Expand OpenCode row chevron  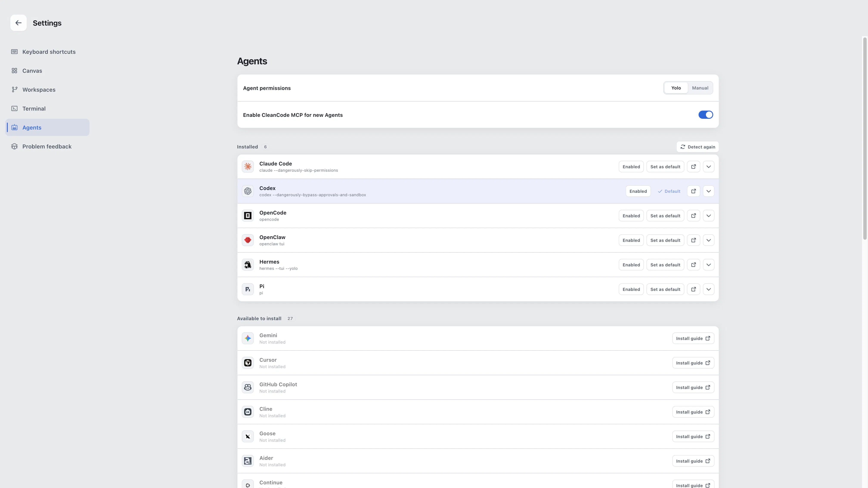709,216
